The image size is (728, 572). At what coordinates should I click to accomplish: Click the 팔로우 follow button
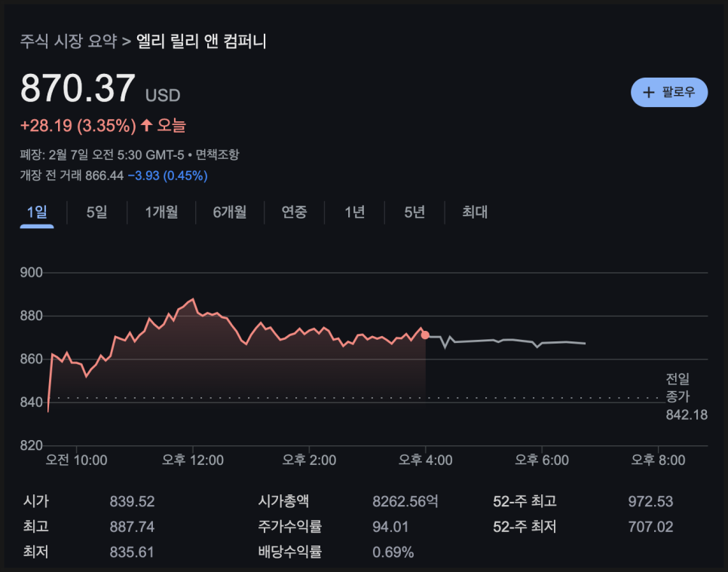(669, 93)
